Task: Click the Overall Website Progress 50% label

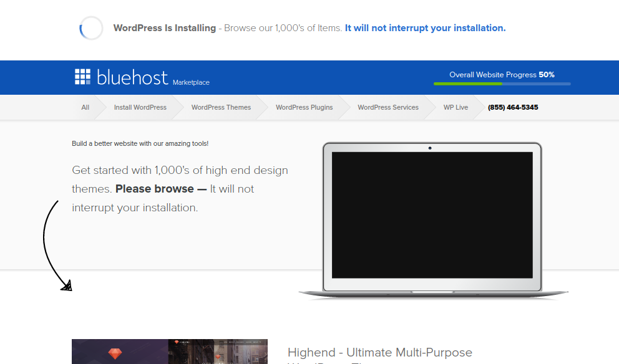Action: (502, 75)
